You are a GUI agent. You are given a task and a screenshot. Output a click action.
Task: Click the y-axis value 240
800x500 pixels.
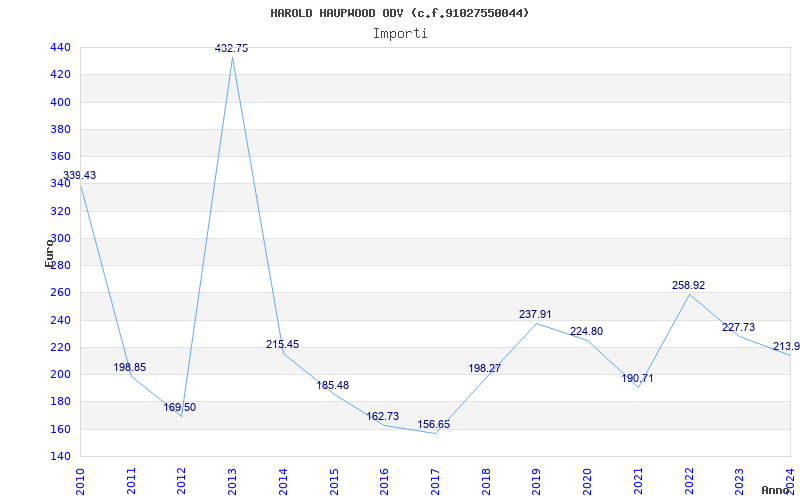60,320
